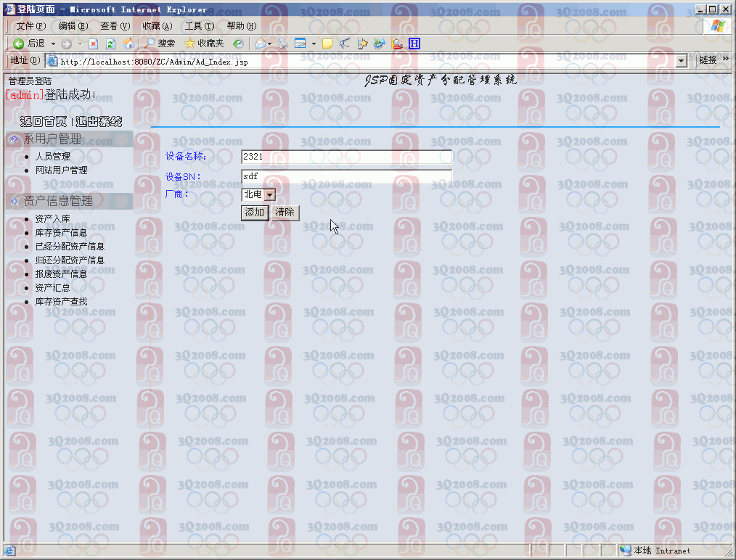Click the status bar page icon
The width and height of the screenshot is (736, 560).
pyautogui.click(x=10, y=550)
